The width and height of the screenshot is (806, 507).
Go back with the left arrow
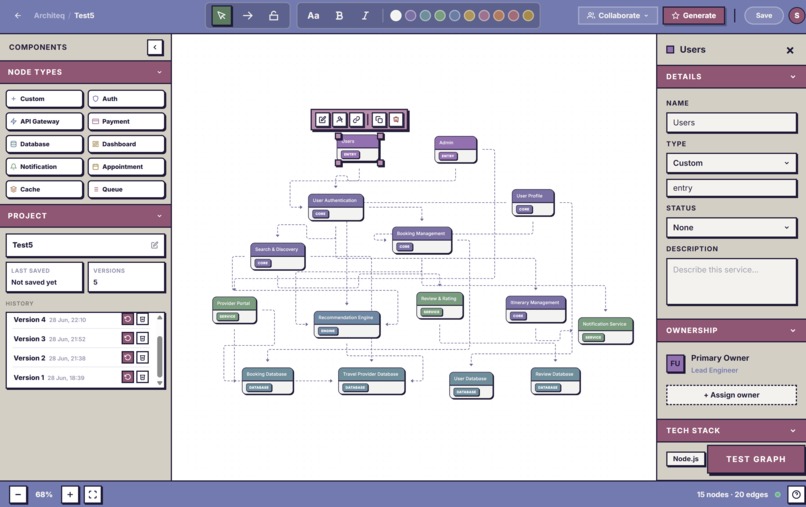(18, 15)
